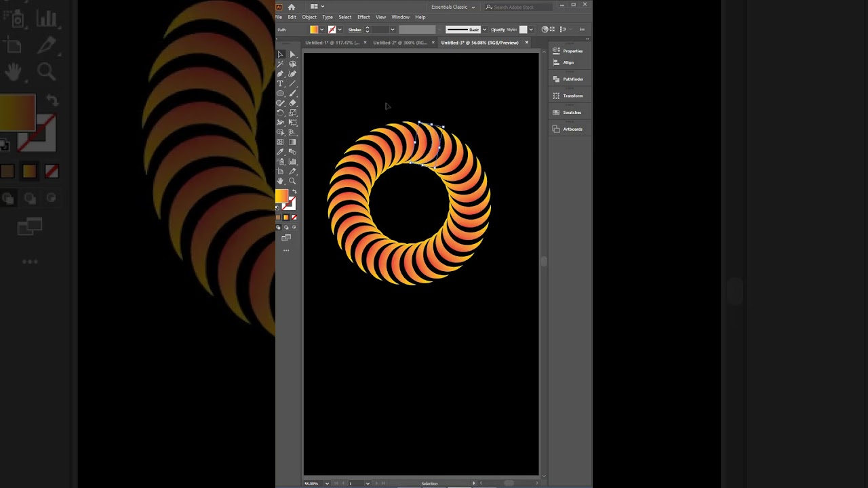Select the Mesh tool
This screenshot has height=488, width=868.
click(280, 142)
